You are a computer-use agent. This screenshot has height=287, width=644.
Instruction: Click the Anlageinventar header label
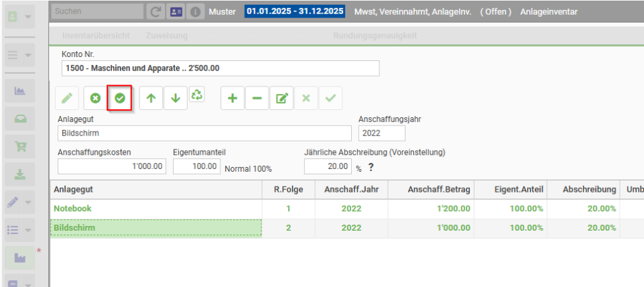549,12
